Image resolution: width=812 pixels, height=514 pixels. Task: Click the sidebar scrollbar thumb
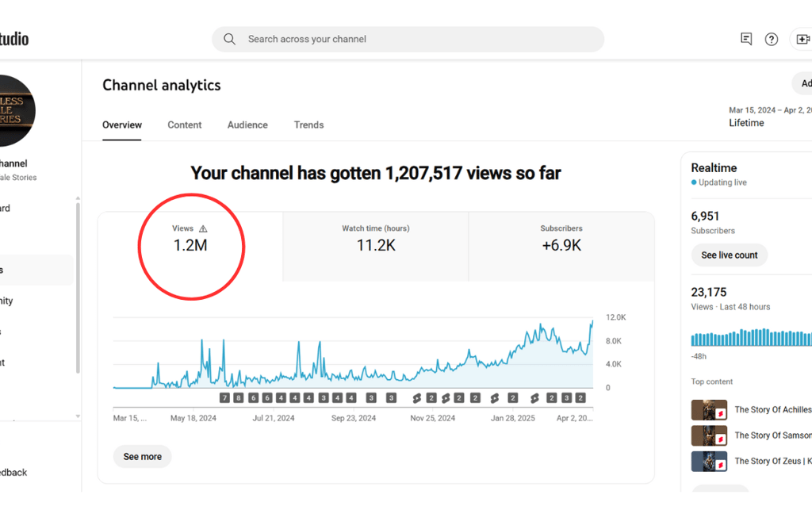pos(79,288)
